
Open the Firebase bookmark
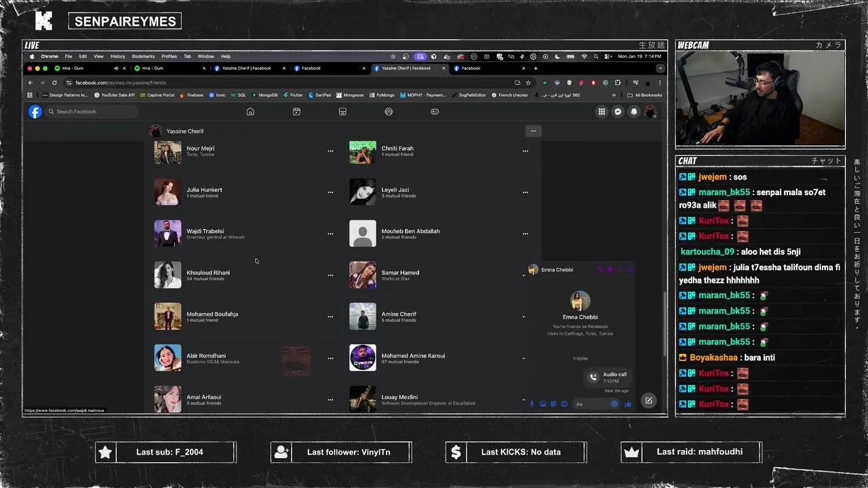click(191, 95)
